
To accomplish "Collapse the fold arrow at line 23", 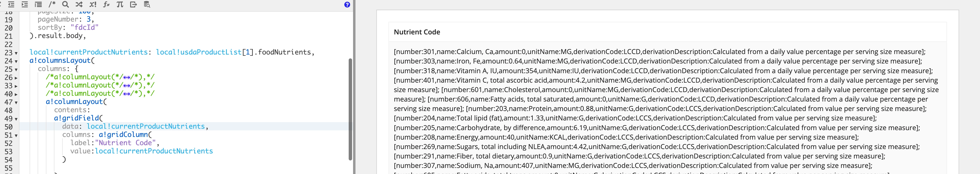I will 16,53.
